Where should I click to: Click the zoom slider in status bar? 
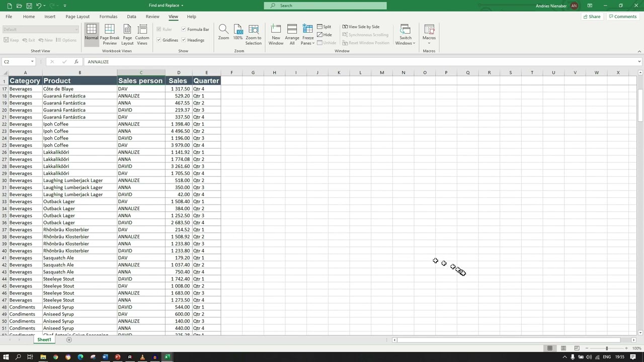tap(607, 348)
